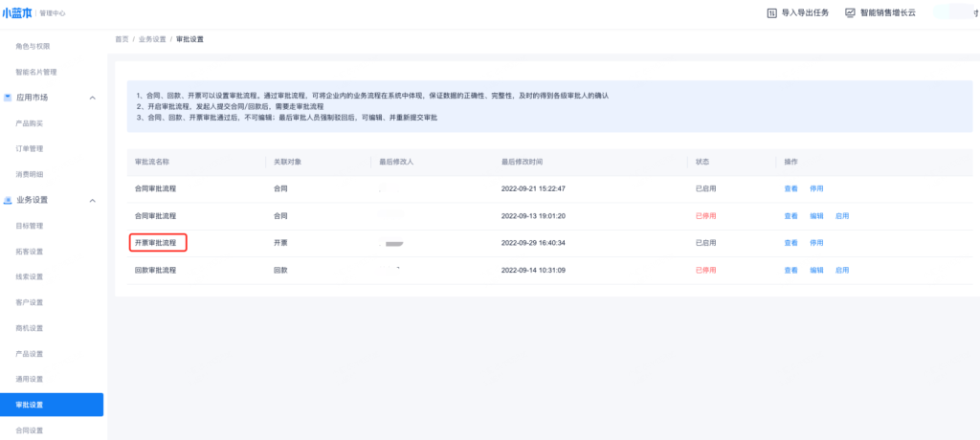Open 合同设置 in the sidebar

click(30, 430)
